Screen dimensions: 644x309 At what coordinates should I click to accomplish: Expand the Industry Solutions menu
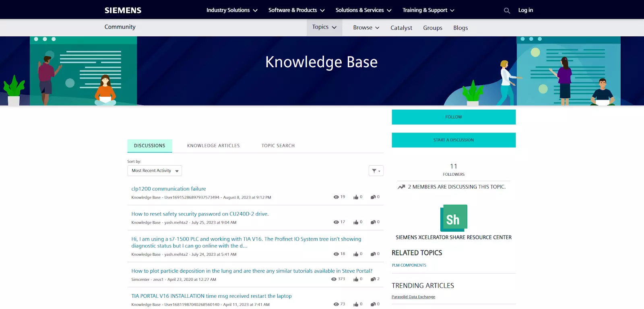231,10
